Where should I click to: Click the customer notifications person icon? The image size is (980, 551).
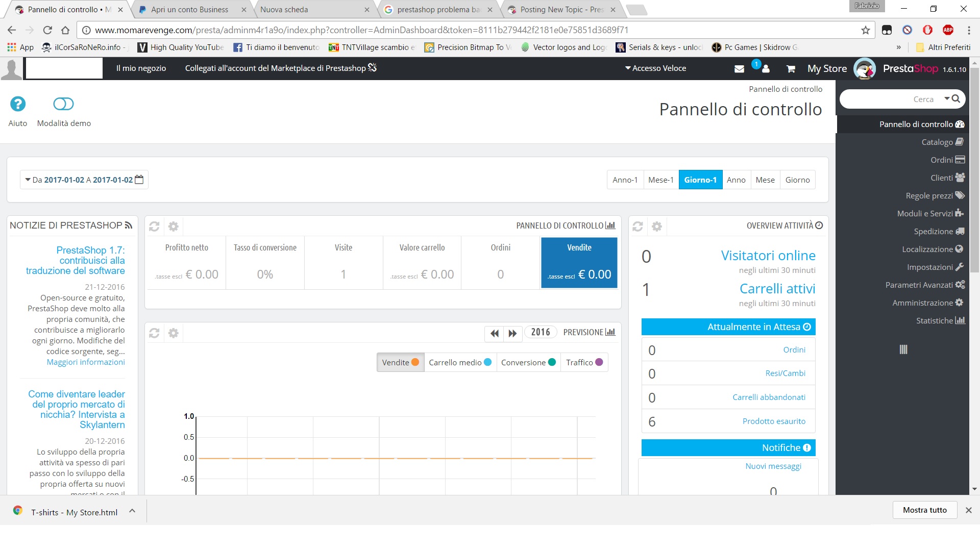point(765,69)
